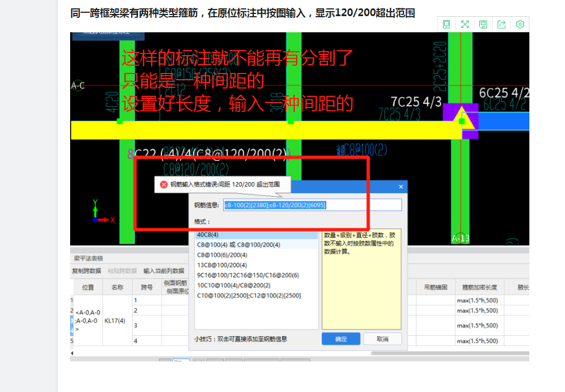Click the purple column node on the beam end

point(460,121)
